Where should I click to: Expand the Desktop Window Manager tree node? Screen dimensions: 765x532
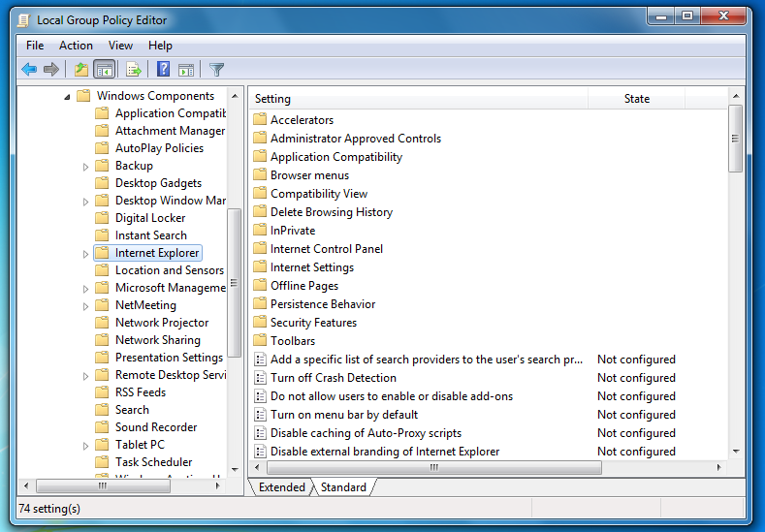pyautogui.click(x=85, y=202)
